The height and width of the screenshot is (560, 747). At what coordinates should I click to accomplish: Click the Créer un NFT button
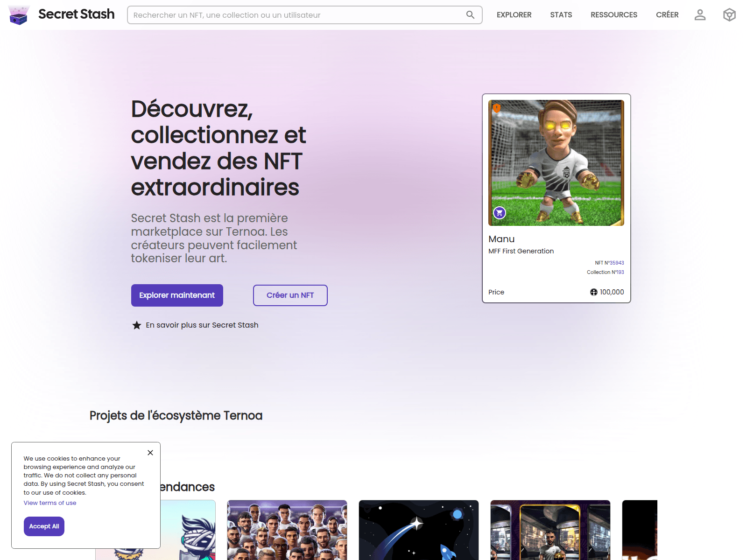pyautogui.click(x=290, y=295)
